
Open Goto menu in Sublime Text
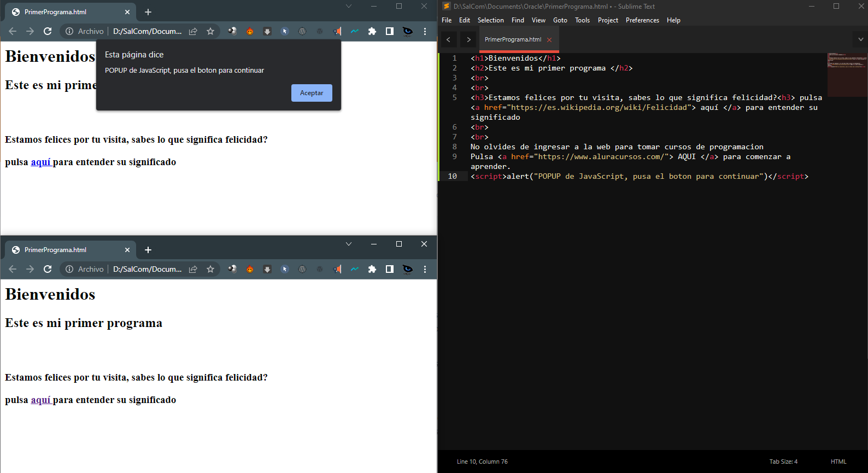point(560,20)
